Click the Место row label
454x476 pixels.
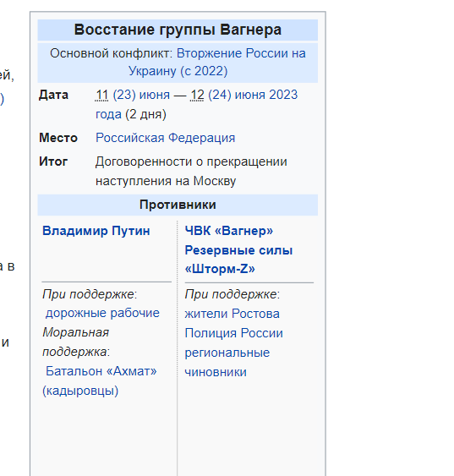[58, 138]
